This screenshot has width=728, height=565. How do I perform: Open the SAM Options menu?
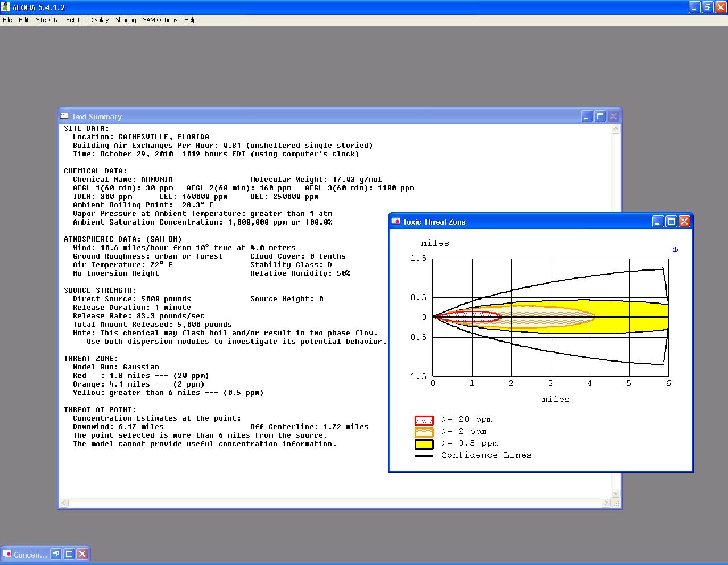coord(160,20)
